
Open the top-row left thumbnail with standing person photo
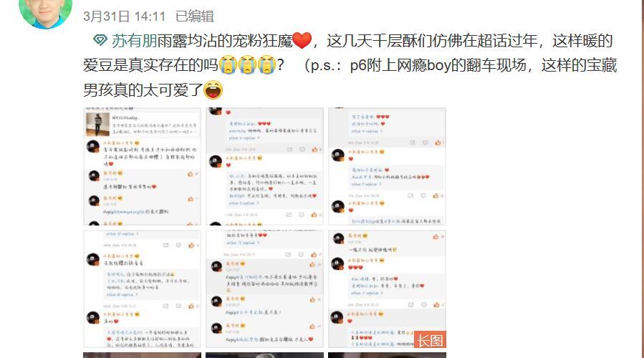tap(142, 166)
